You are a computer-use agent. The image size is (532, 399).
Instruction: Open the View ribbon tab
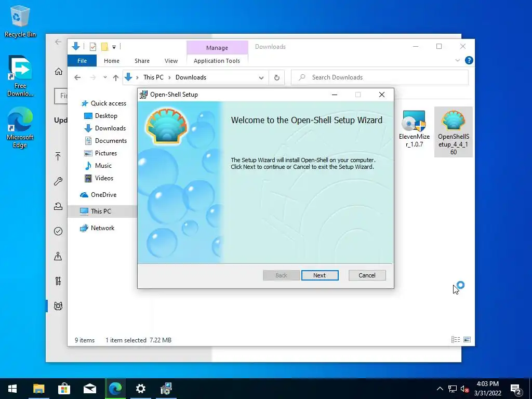(x=171, y=61)
